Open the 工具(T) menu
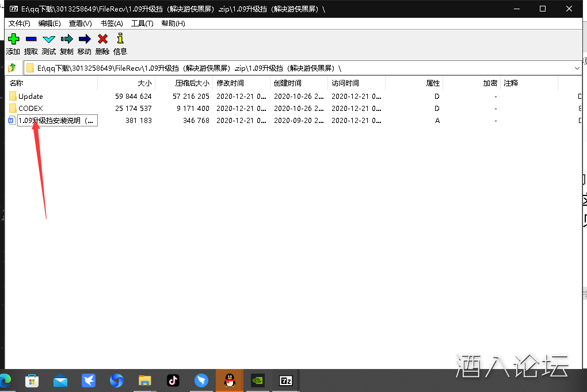 [142, 24]
